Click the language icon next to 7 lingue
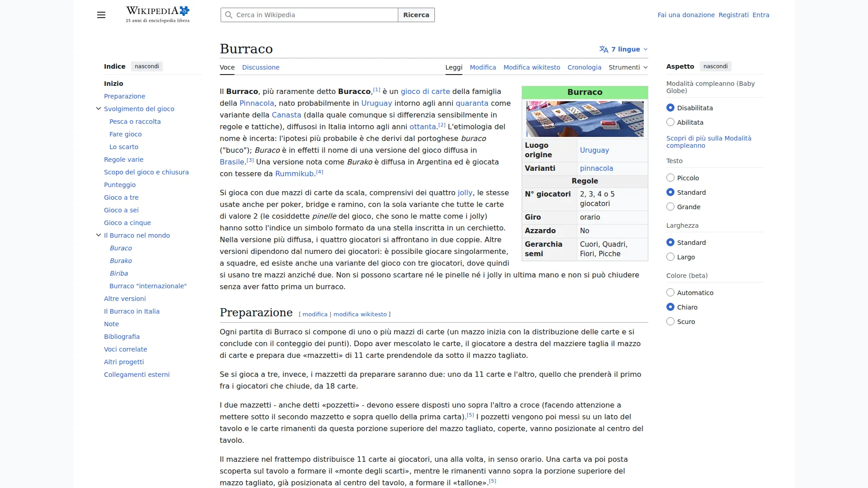 pos(604,49)
